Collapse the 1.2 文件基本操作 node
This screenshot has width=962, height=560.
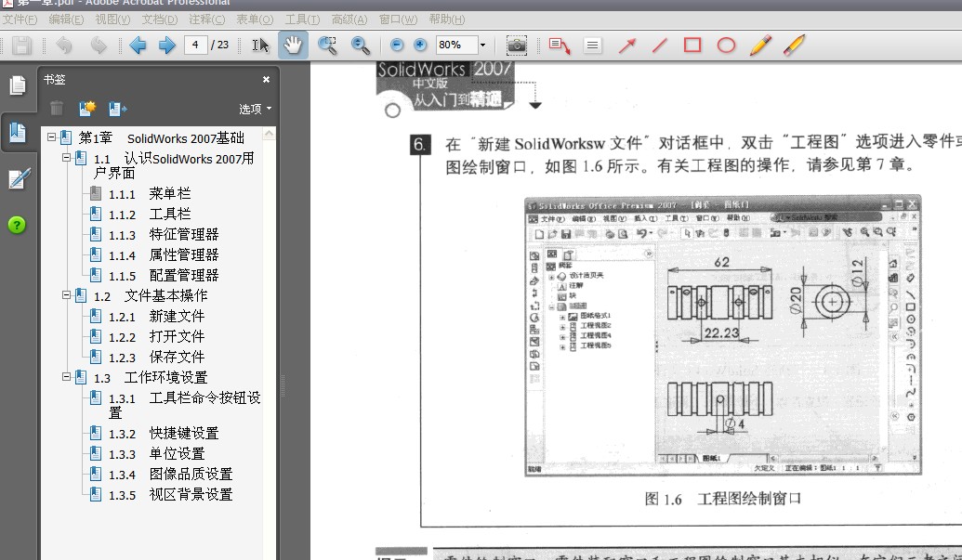67,295
